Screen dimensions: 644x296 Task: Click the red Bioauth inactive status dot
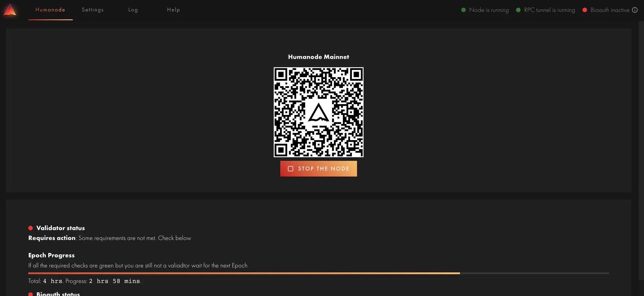[585, 10]
